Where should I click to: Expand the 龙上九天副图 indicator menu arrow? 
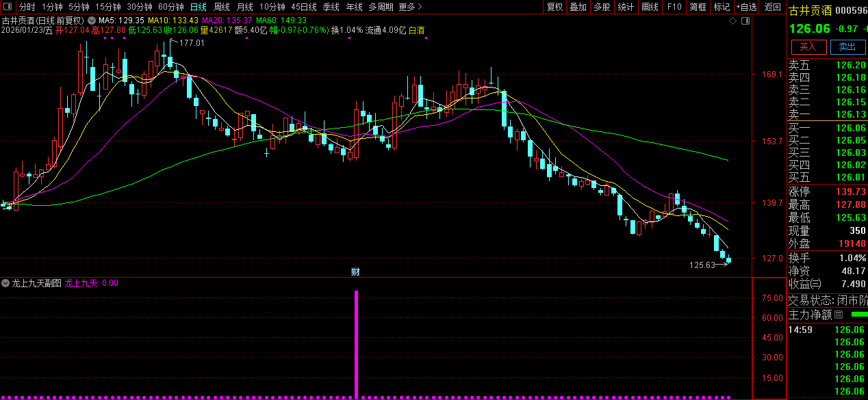(x=5, y=282)
